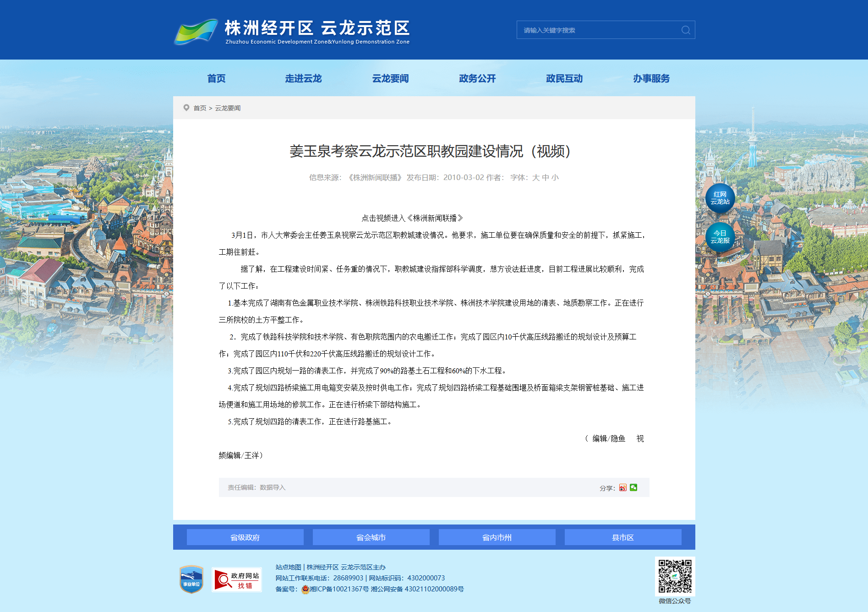Click the search magnifier icon

tap(685, 30)
